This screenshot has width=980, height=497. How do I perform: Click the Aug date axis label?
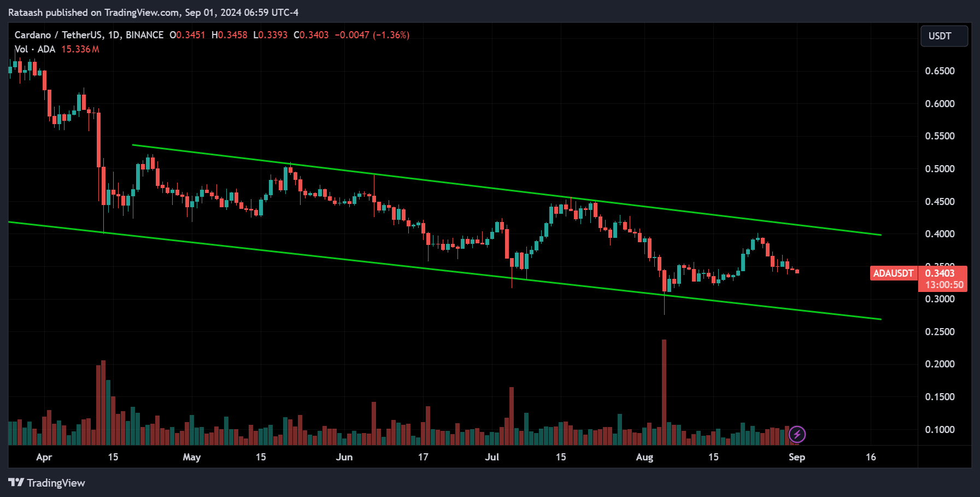click(644, 457)
